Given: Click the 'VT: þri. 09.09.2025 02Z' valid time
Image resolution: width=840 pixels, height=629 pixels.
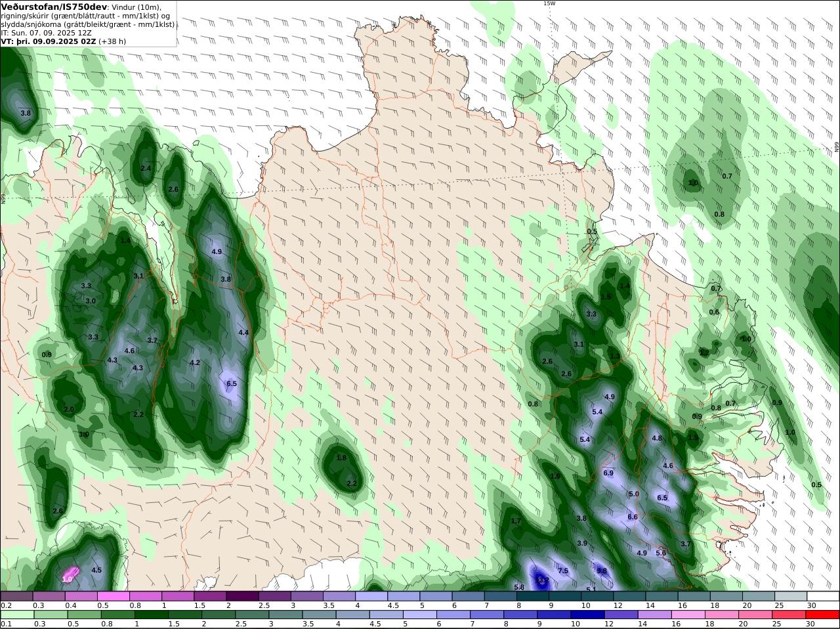Looking at the screenshot, I should 49,41.
